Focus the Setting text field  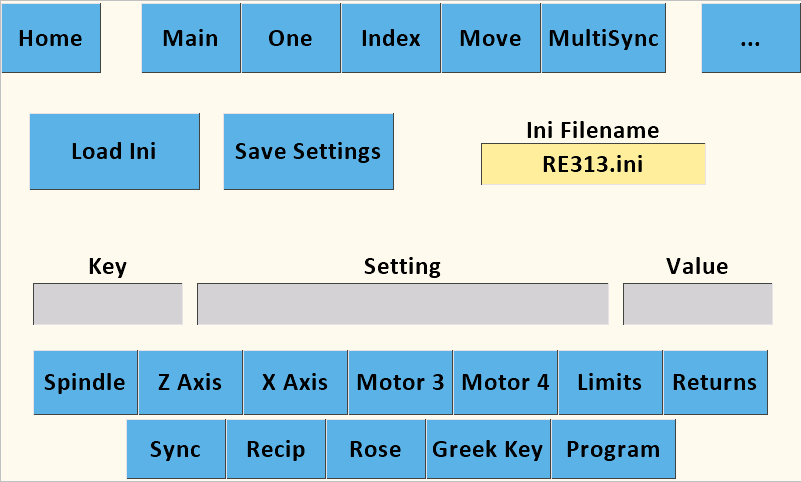402,304
